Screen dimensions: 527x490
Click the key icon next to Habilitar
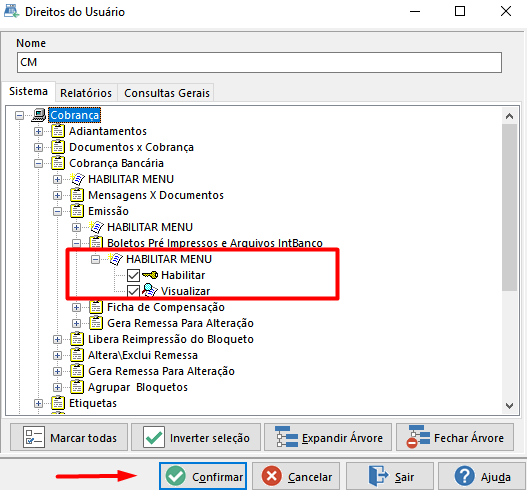click(x=150, y=275)
